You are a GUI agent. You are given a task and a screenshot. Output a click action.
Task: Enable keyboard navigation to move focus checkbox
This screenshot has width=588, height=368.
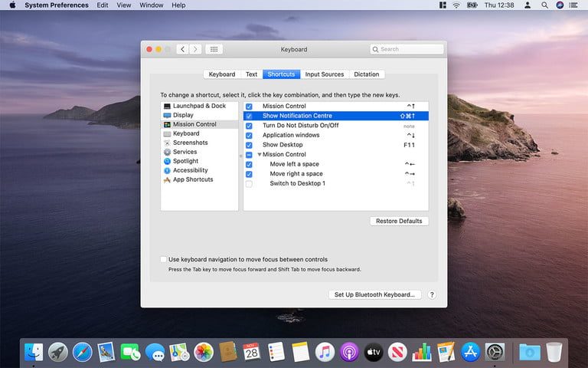click(x=164, y=260)
